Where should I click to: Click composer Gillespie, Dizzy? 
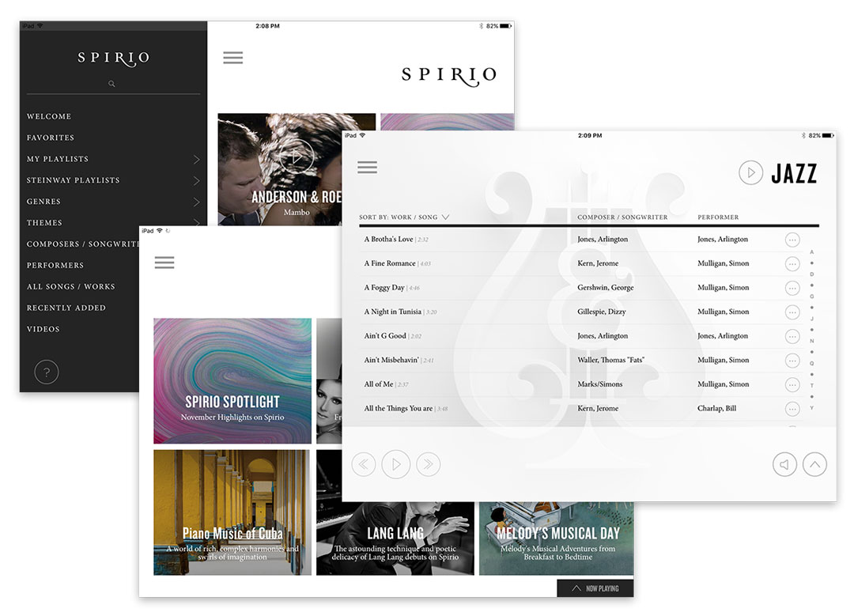click(602, 312)
